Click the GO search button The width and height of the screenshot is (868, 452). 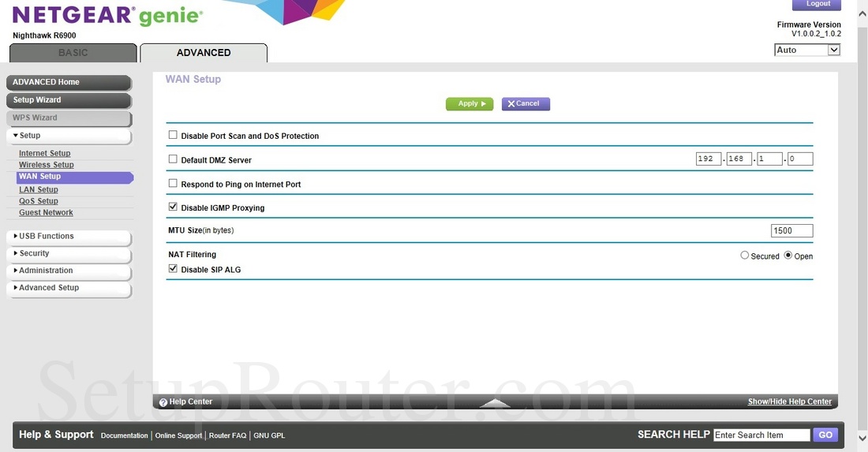click(x=825, y=435)
